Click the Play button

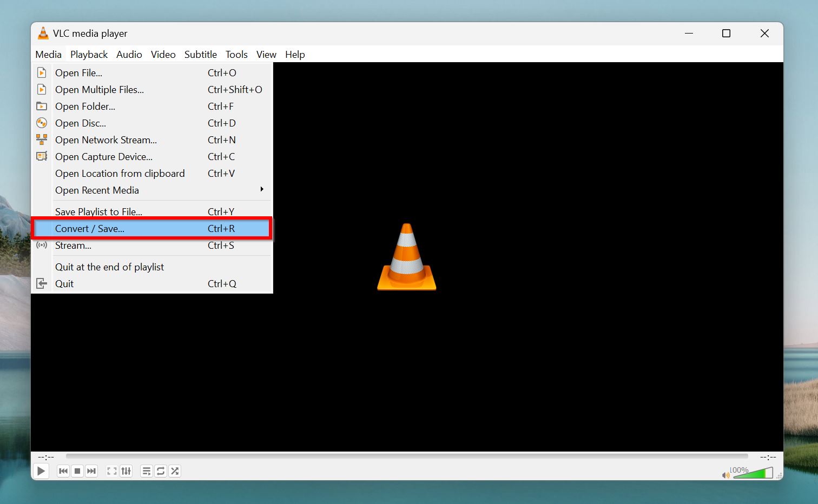(x=41, y=471)
